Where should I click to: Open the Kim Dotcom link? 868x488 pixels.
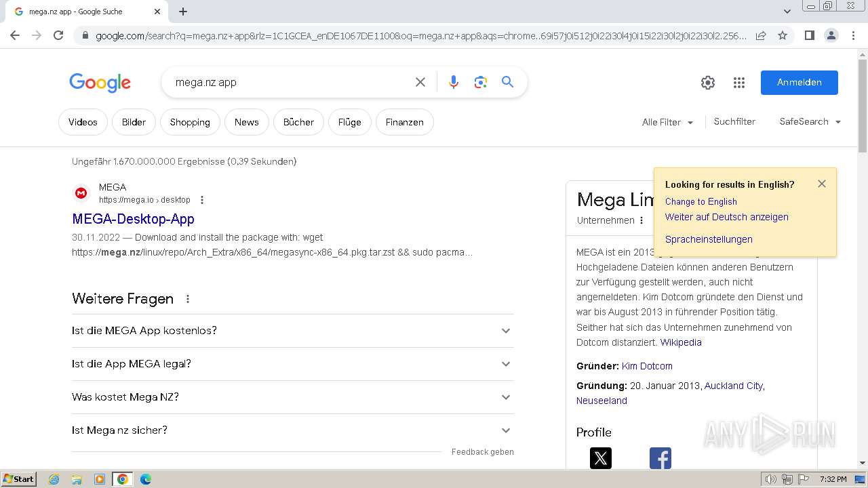(x=647, y=366)
